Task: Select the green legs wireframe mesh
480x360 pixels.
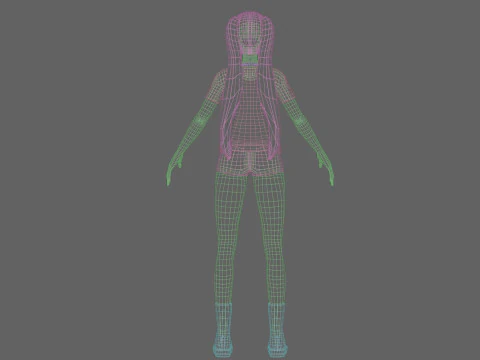Action: pos(250,237)
